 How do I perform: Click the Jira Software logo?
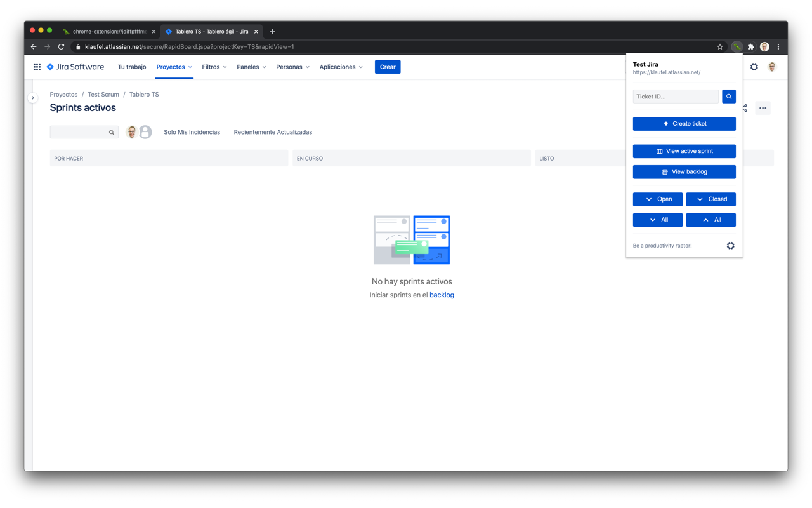(x=75, y=67)
